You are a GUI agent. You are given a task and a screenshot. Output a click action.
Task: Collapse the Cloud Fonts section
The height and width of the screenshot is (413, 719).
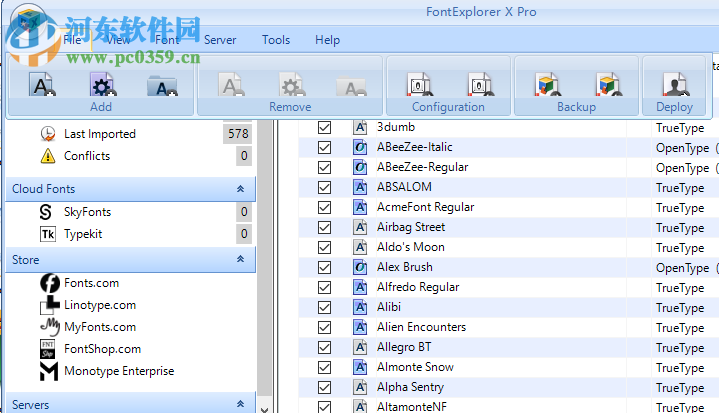(x=240, y=189)
